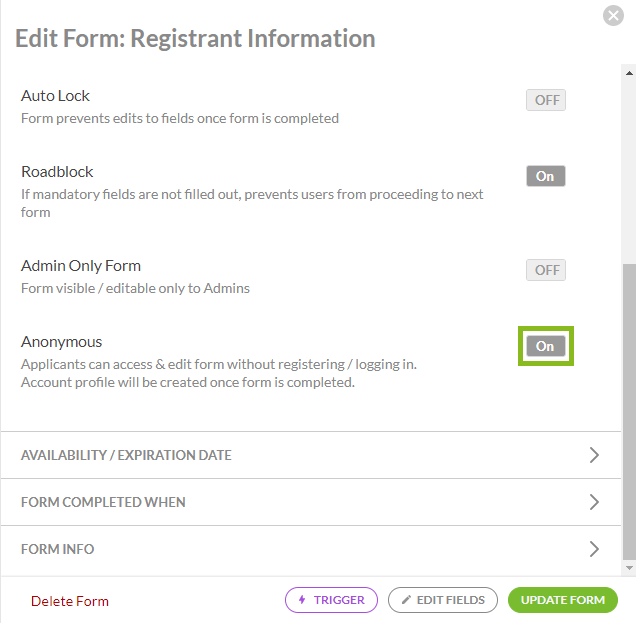Toggle the Auto Lock switch
This screenshot has height=623, width=636.
click(546, 100)
